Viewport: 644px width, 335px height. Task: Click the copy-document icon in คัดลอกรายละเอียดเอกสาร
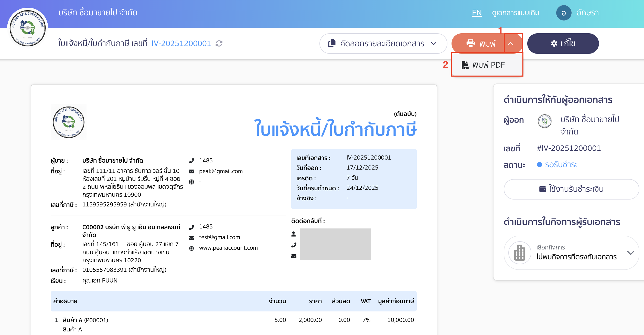tap(332, 43)
